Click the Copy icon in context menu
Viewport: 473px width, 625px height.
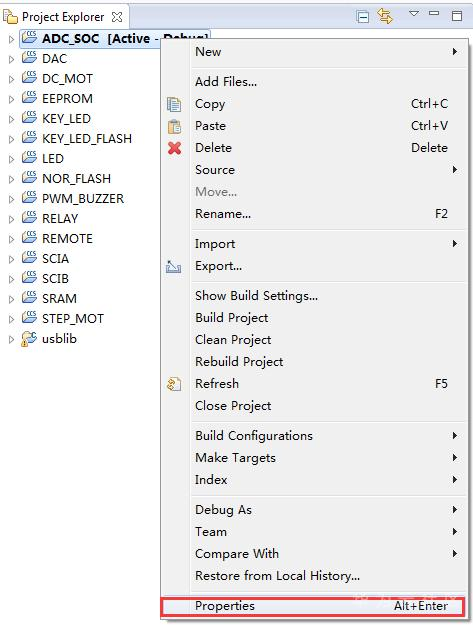pos(174,104)
